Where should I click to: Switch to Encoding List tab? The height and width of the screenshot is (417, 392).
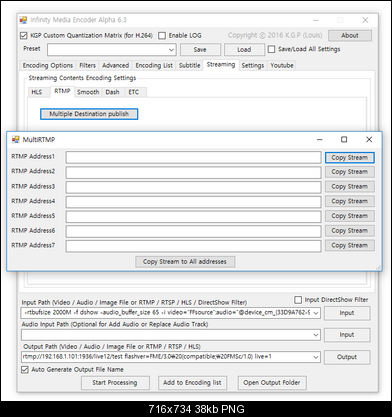(x=154, y=65)
